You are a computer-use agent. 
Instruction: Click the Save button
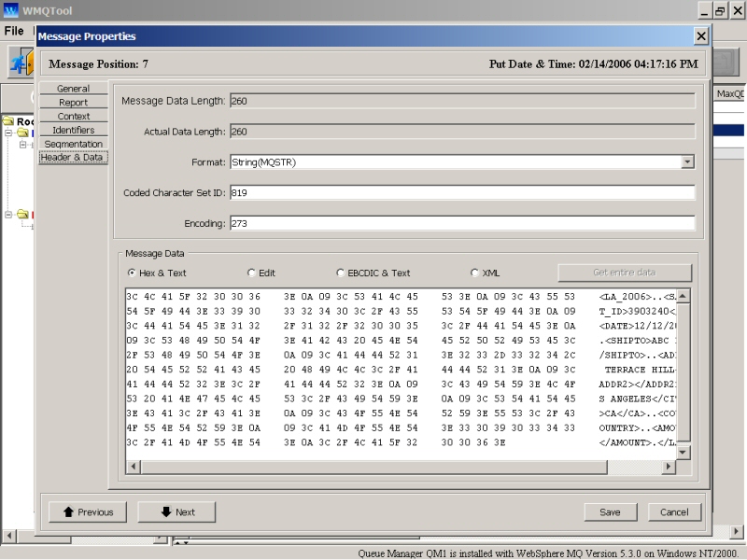click(611, 511)
